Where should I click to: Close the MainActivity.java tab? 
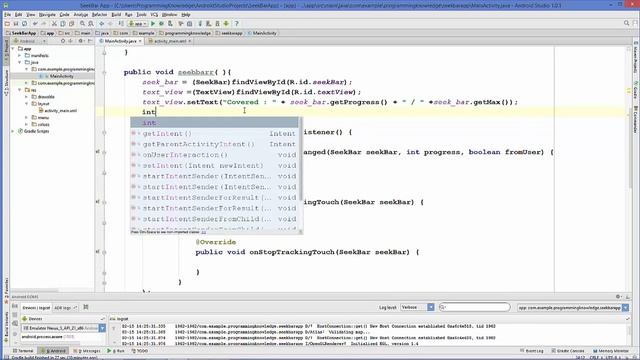(x=140, y=41)
